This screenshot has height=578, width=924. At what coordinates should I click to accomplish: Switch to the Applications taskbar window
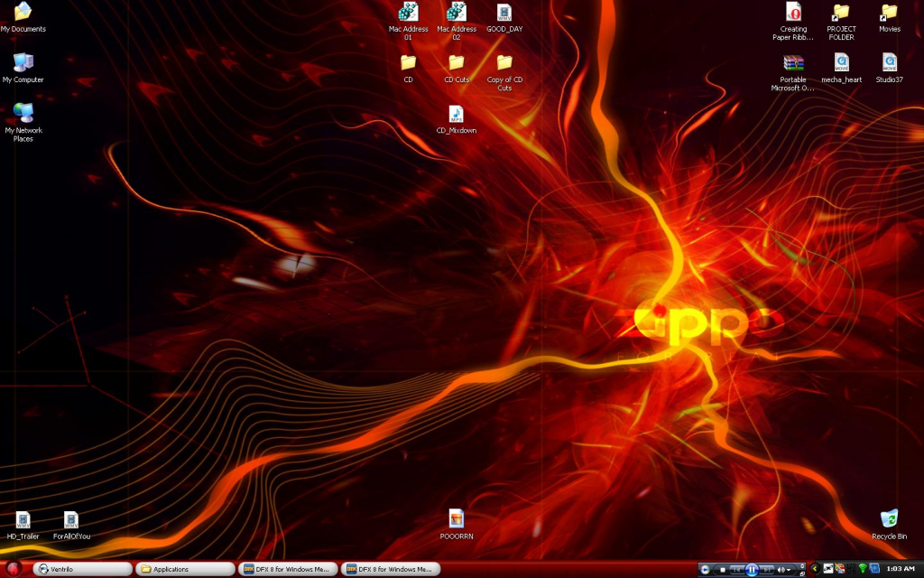(185, 569)
